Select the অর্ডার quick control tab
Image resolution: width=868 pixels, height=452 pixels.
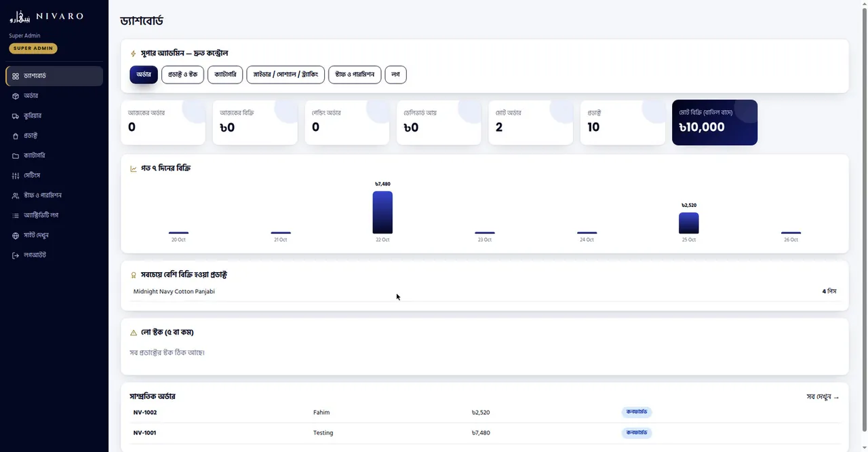144,75
